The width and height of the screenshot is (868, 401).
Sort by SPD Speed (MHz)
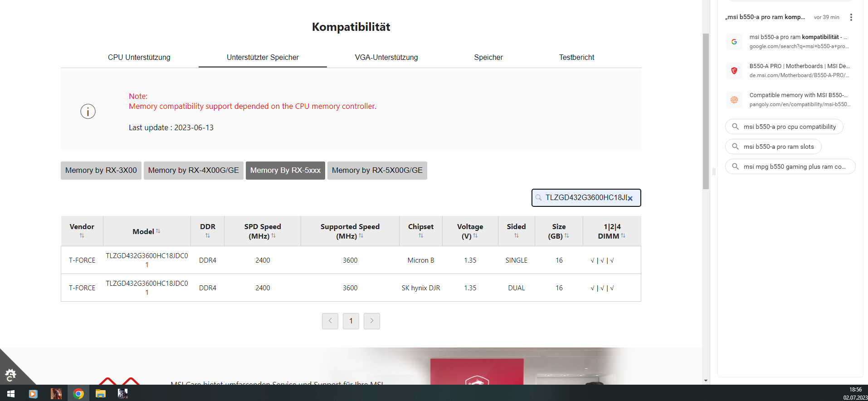tap(273, 235)
